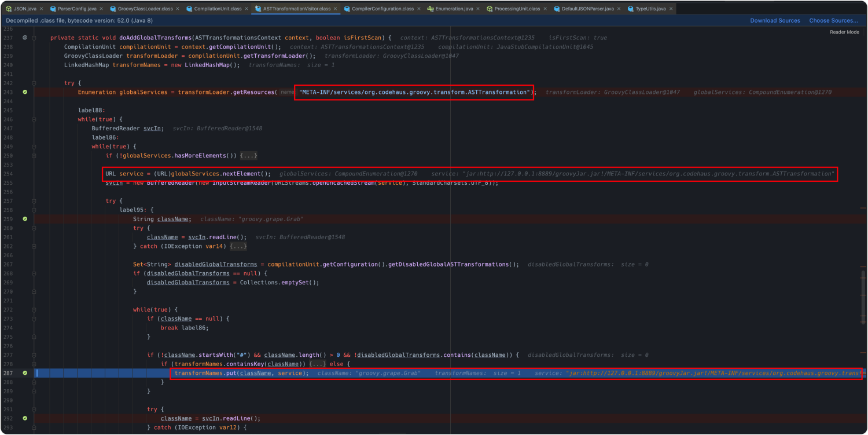Collapse the try block fold at line 242

[35, 83]
